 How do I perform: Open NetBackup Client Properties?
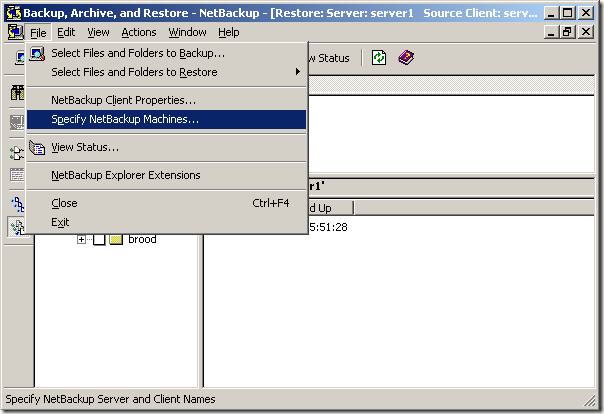pos(166,100)
